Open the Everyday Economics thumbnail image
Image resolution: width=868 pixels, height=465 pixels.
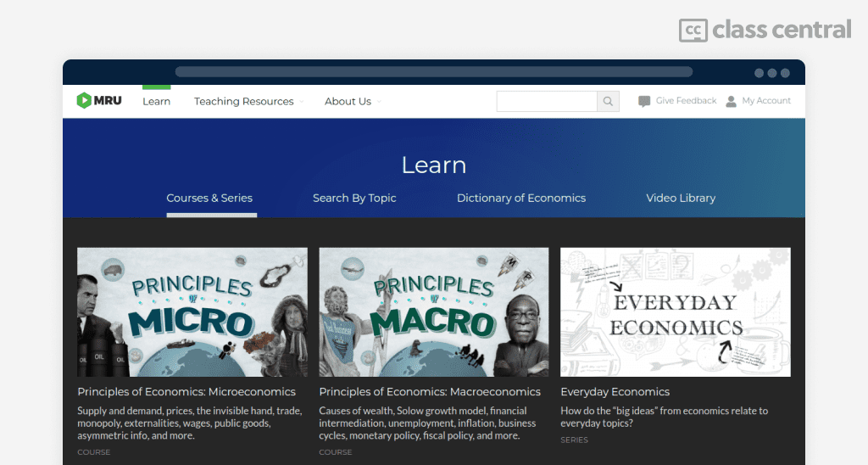pyautogui.click(x=676, y=312)
